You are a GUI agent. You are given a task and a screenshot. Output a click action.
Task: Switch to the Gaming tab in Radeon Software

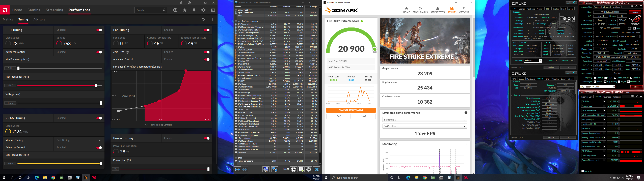point(34,10)
